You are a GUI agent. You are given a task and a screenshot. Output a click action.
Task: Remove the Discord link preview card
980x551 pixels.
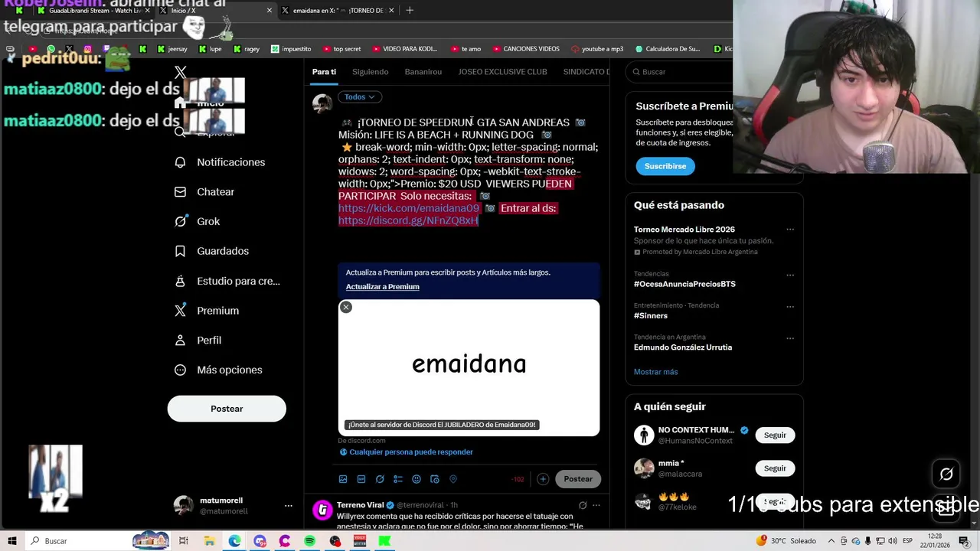coord(346,307)
